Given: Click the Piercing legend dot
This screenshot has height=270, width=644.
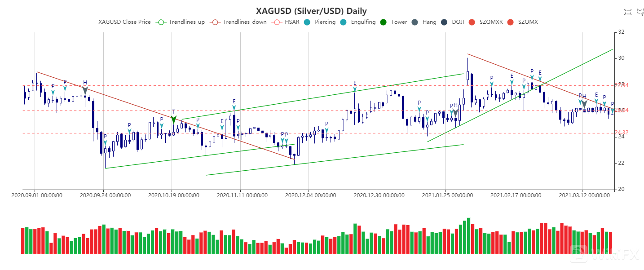Looking at the screenshot, I should pyautogui.click(x=307, y=22).
